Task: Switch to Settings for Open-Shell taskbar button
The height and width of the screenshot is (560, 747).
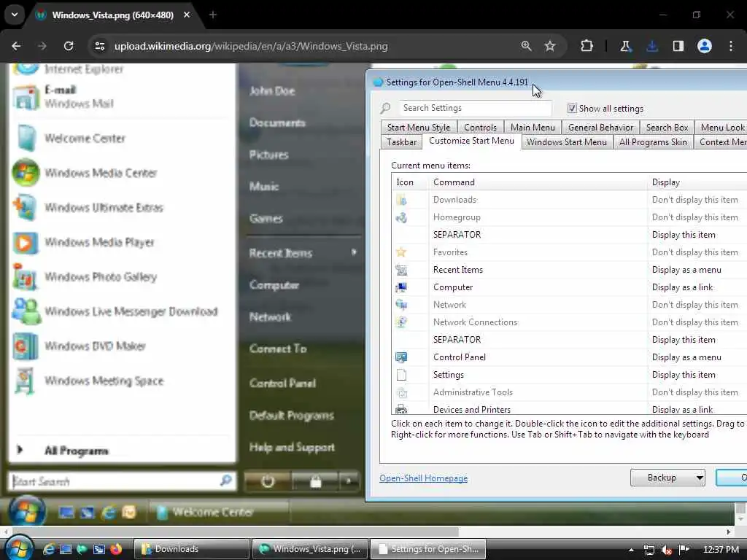Action: 427,549
